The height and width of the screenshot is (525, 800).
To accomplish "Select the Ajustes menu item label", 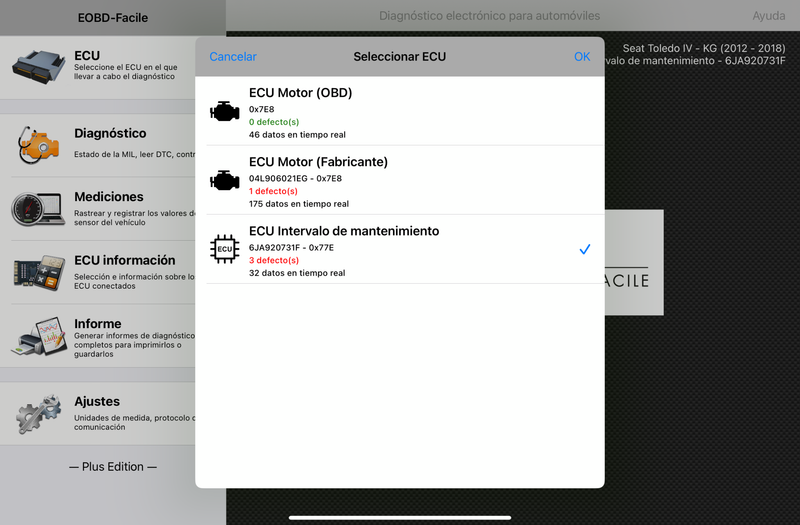I will (97, 402).
